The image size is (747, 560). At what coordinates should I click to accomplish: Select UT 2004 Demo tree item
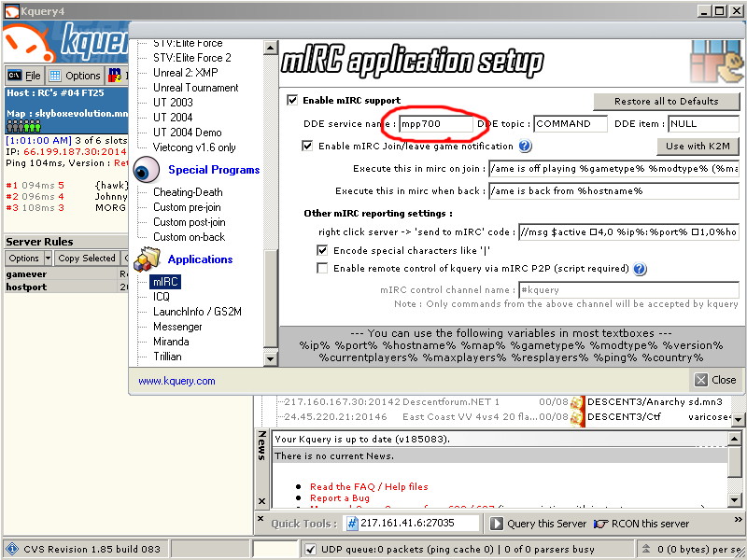[x=188, y=133]
